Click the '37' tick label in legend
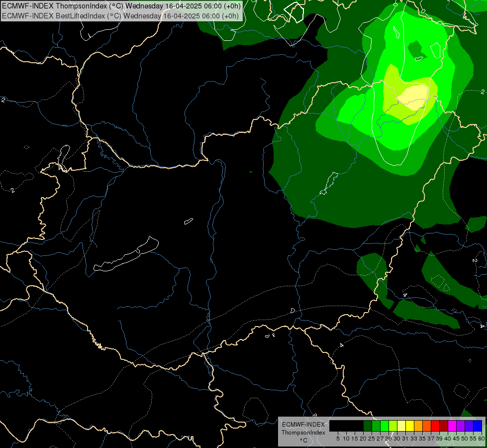 click(x=431, y=439)
